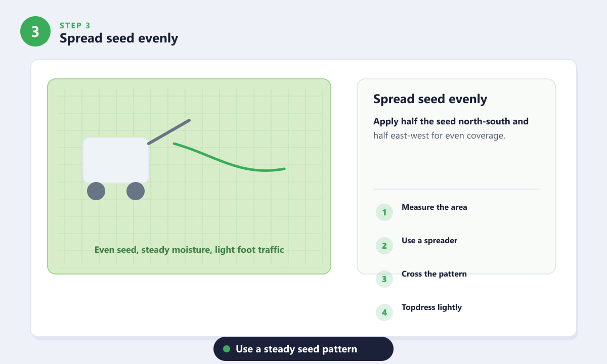This screenshot has height=364, width=607.
Task: Open the Use a spreader step
Action: (x=429, y=241)
